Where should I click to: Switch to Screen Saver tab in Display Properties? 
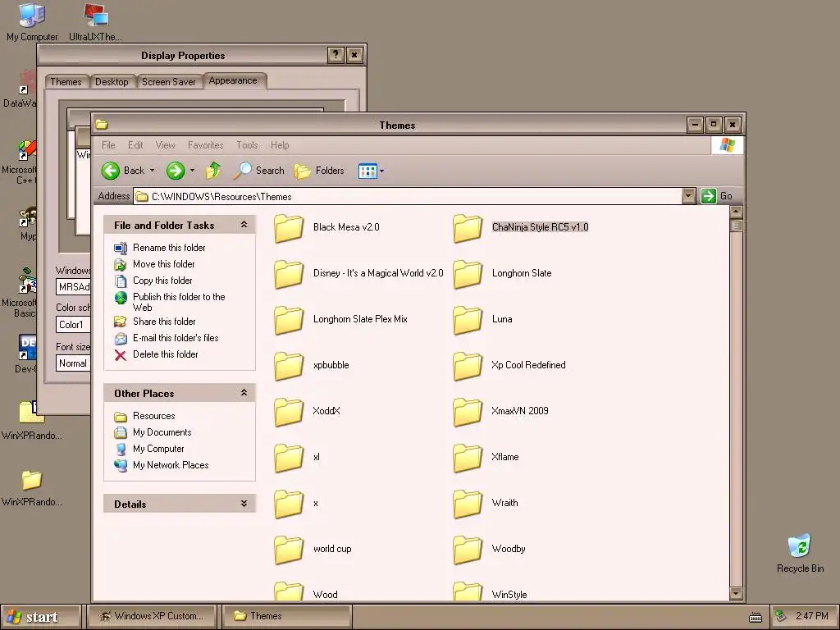click(x=169, y=81)
